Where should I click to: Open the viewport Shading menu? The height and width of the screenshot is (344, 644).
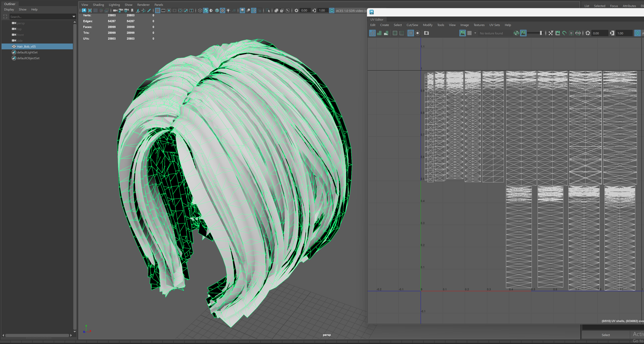pos(98,5)
